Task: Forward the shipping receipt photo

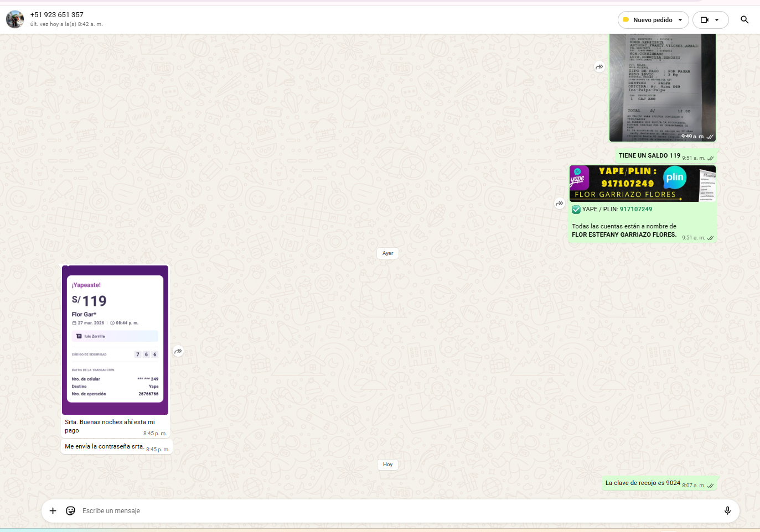Action: [599, 67]
